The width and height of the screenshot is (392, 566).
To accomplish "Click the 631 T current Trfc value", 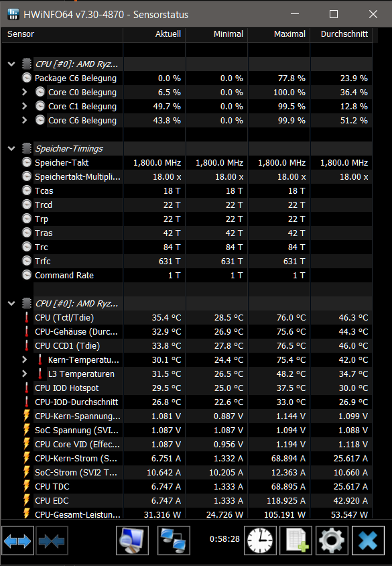I will coord(170,262).
